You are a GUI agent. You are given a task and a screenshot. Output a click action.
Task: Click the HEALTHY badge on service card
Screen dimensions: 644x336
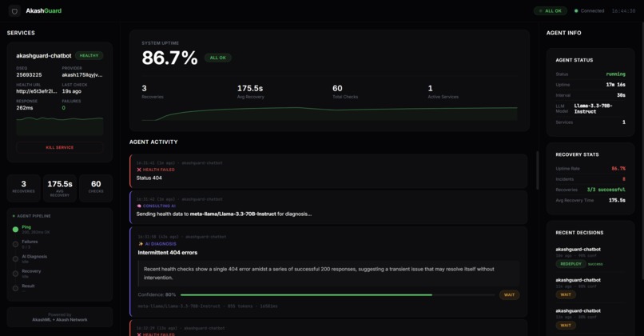89,55
